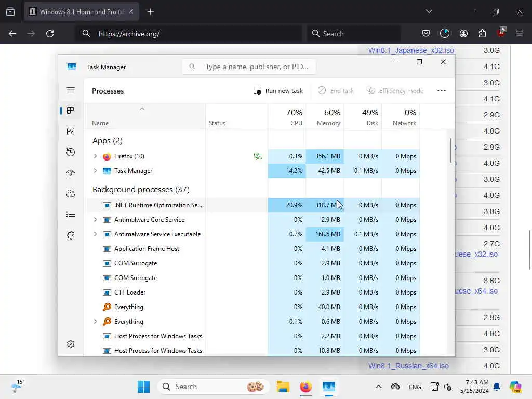
Task: Click the taskbar Search box
Action: [214, 387]
